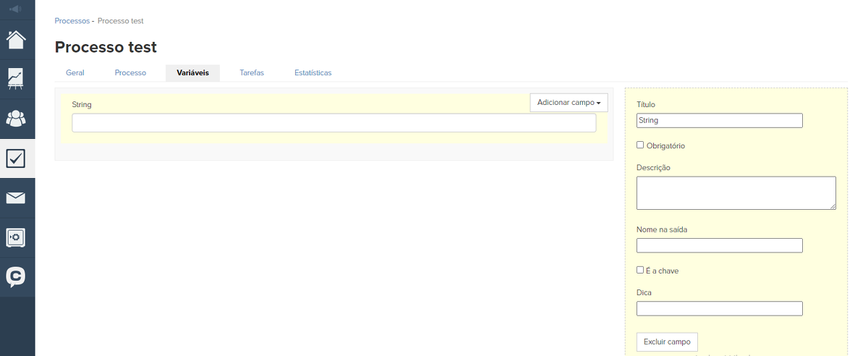Click the Título input field
Image resolution: width=868 pixels, height=356 pixels.
click(x=719, y=121)
